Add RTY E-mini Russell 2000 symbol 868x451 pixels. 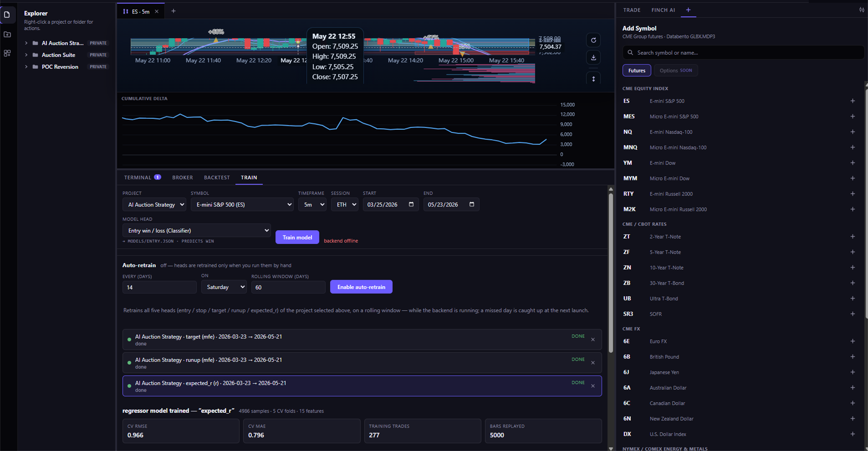tap(853, 194)
